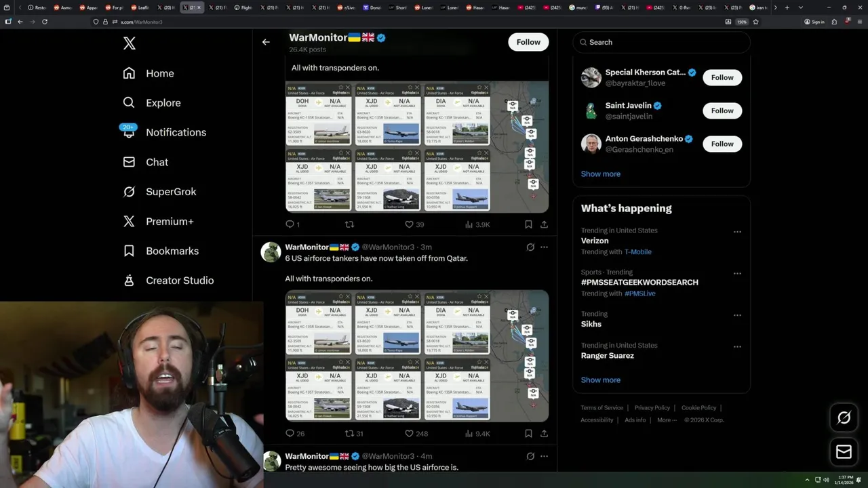Follow Saint Javelin account
The image size is (868, 488).
click(722, 110)
